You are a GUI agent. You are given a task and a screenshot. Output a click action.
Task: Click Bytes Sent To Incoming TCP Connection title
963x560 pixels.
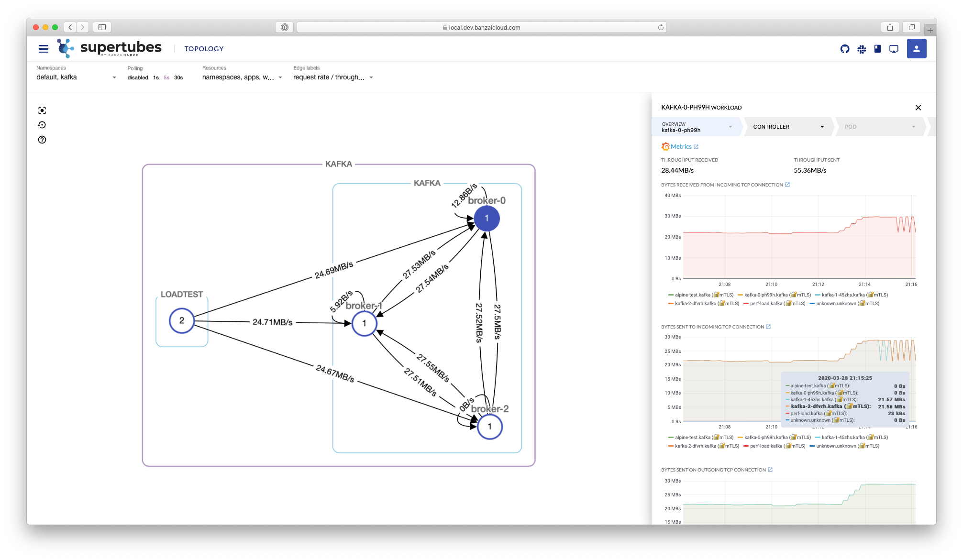pyautogui.click(x=712, y=327)
